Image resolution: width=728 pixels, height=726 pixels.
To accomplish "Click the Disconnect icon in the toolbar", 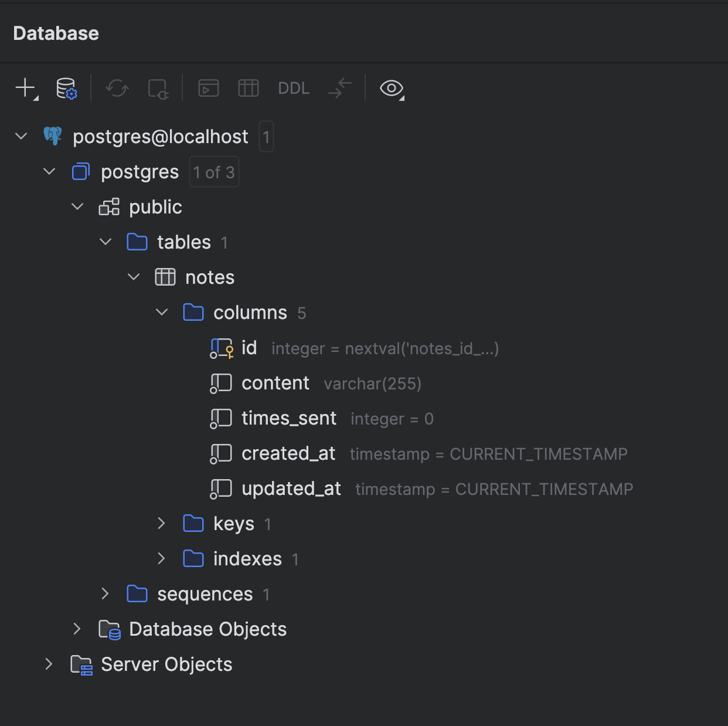I will tap(158, 88).
